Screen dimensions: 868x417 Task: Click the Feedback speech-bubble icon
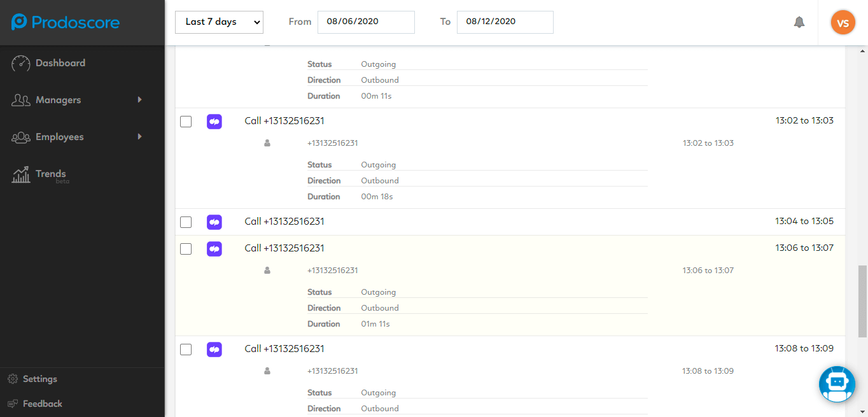[14, 404]
